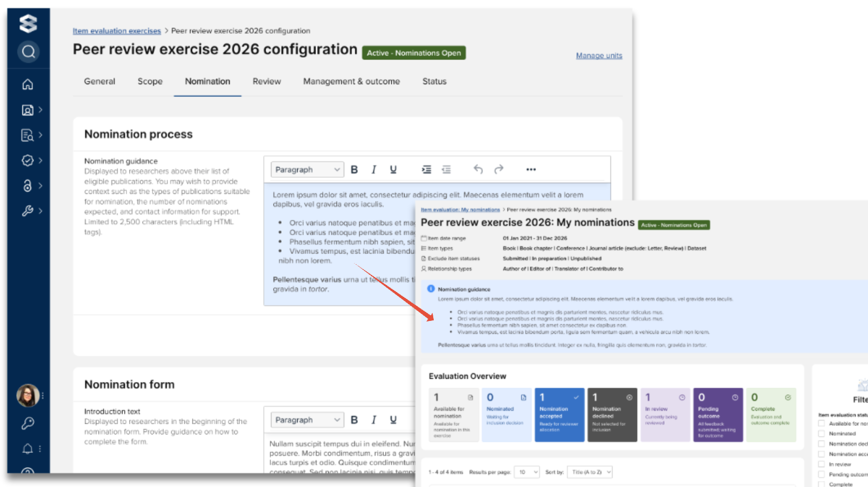Open the Paragraph style dropdown in Introduction text
The height and width of the screenshot is (487, 868).
click(x=307, y=420)
